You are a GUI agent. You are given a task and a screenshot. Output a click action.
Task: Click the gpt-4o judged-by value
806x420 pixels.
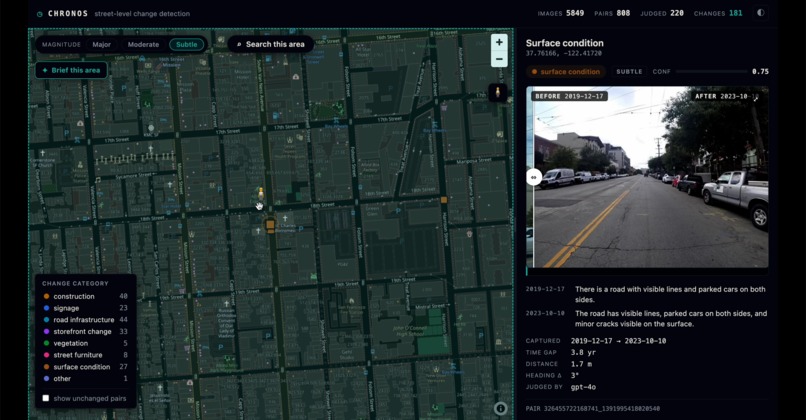[x=583, y=387]
